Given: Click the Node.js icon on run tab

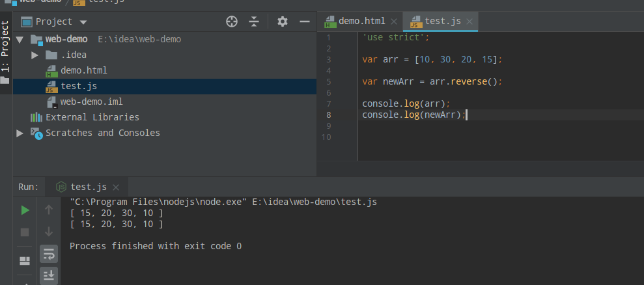Looking at the screenshot, I should click(x=61, y=187).
